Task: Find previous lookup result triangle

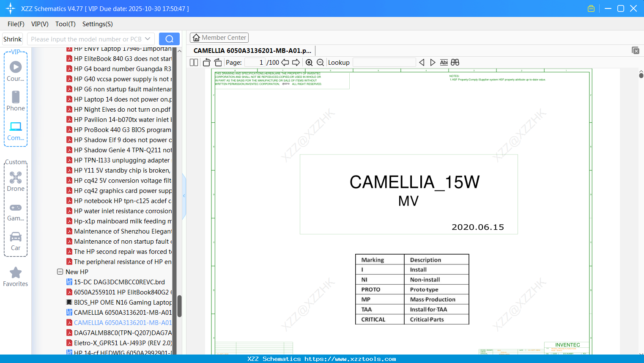Action: (422, 62)
